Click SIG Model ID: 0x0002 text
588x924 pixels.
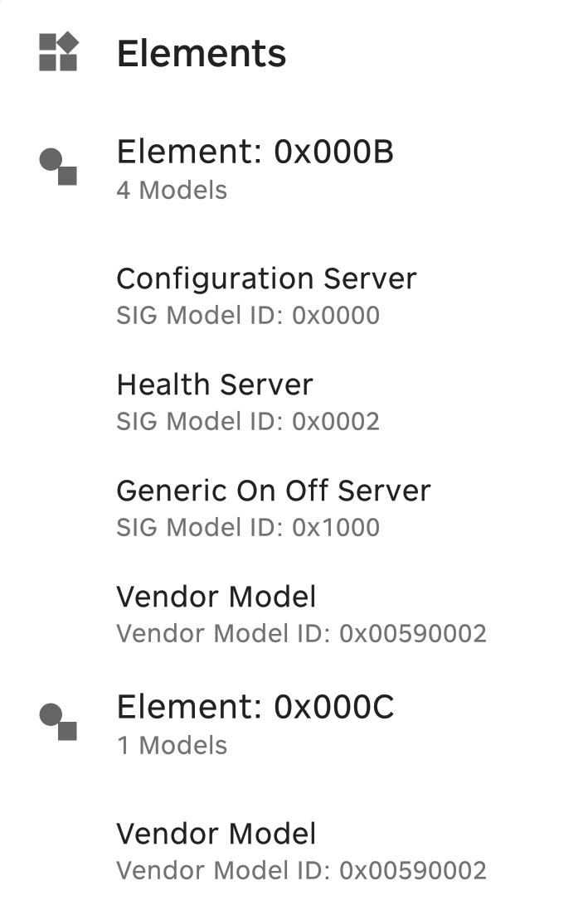pyautogui.click(x=248, y=422)
